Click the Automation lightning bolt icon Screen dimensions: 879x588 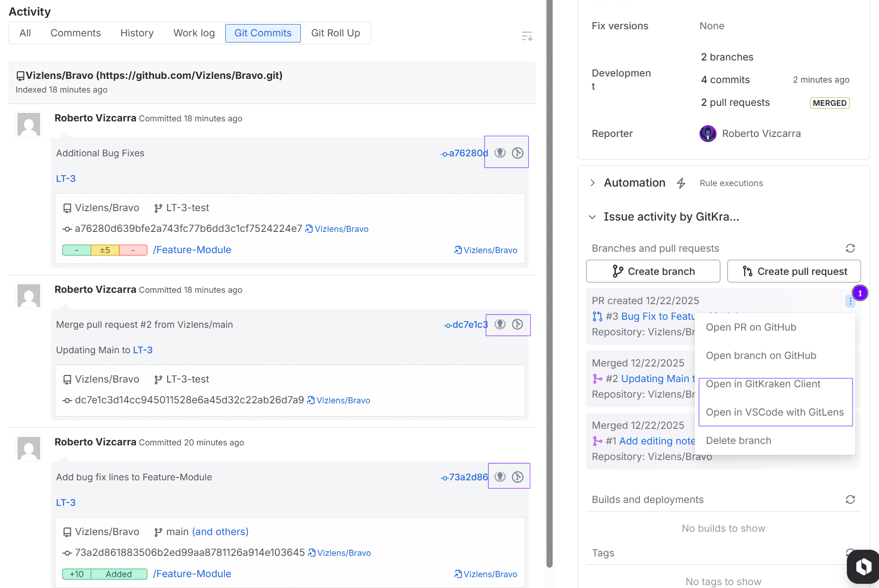681,183
